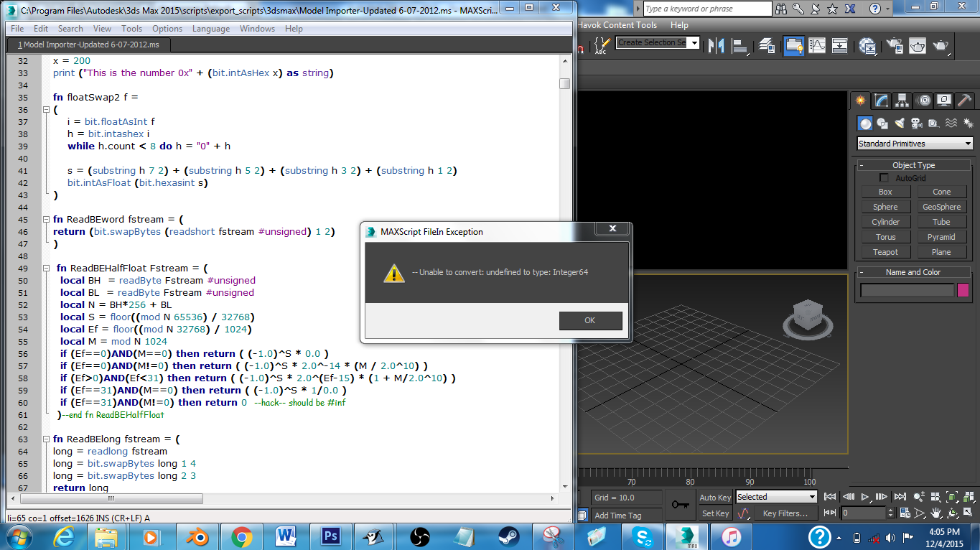Image resolution: width=980 pixels, height=550 pixels.
Task: Click the Box primitive button
Action: pos(885,192)
